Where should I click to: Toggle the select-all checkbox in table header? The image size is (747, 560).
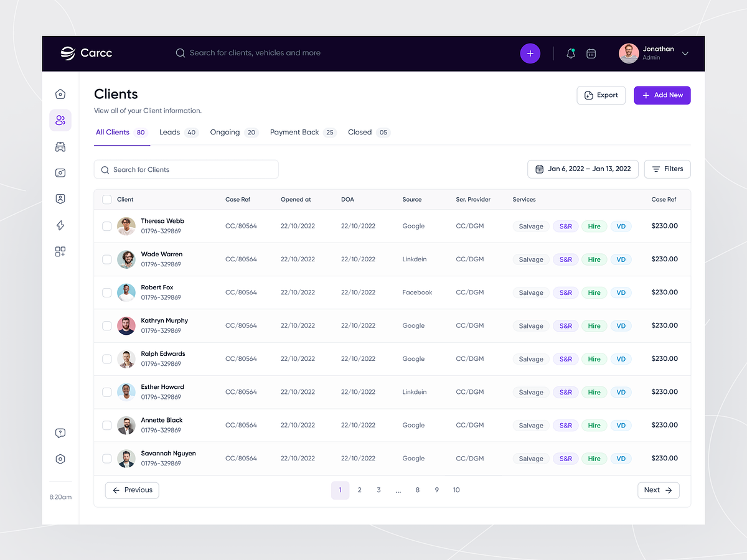(107, 200)
